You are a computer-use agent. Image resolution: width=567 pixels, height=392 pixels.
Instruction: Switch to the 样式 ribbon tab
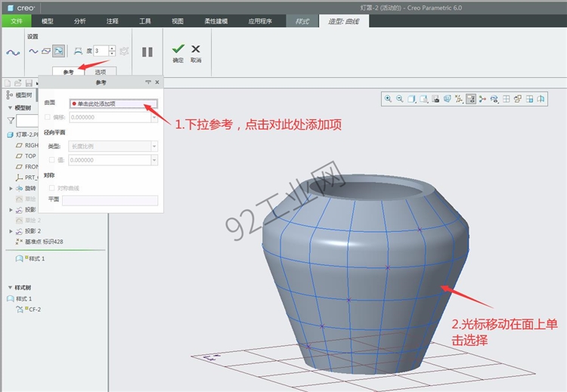[x=302, y=21]
